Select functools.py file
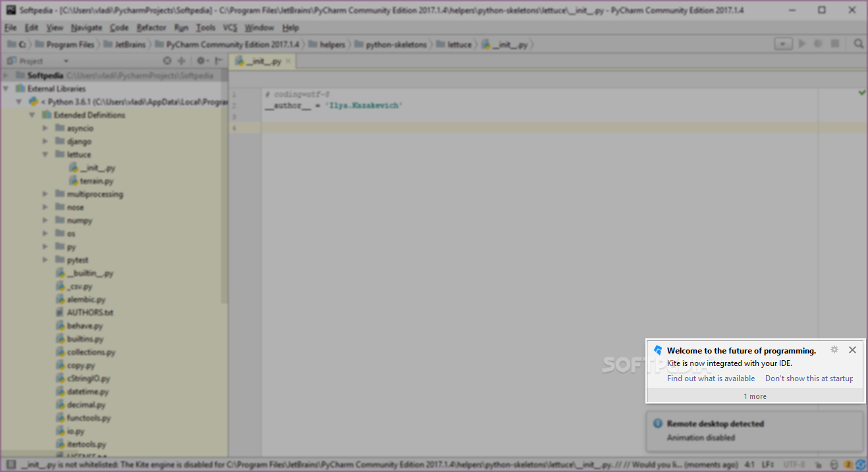Viewport: 868px width, 472px height. tap(84, 418)
